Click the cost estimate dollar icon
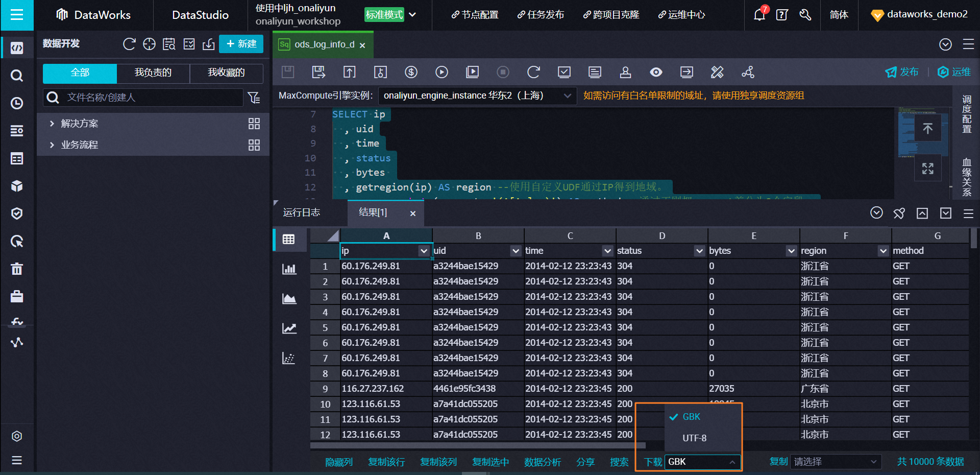Image resolution: width=980 pixels, height=475 pixels. [411, 73]
